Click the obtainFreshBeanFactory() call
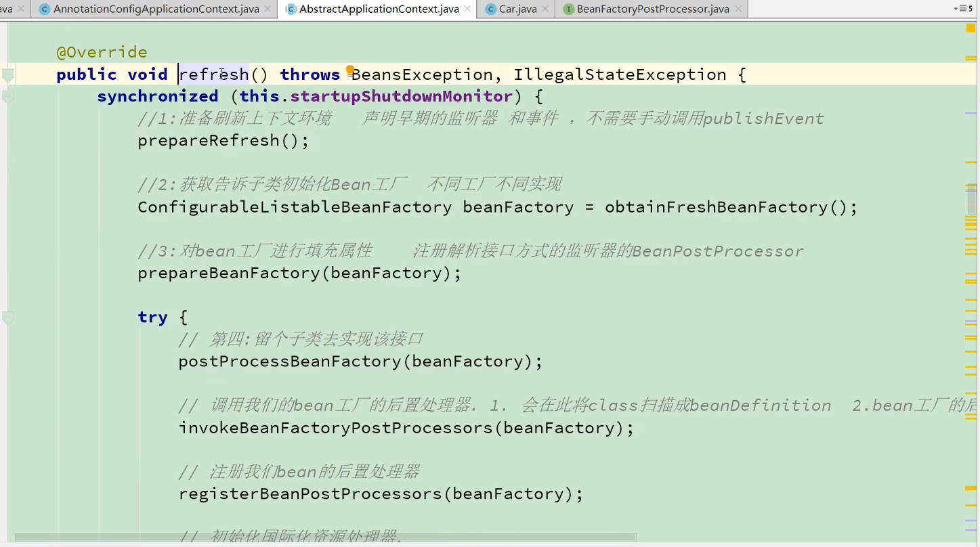This screenshot has height=547, width=980. tap(731, 207)
